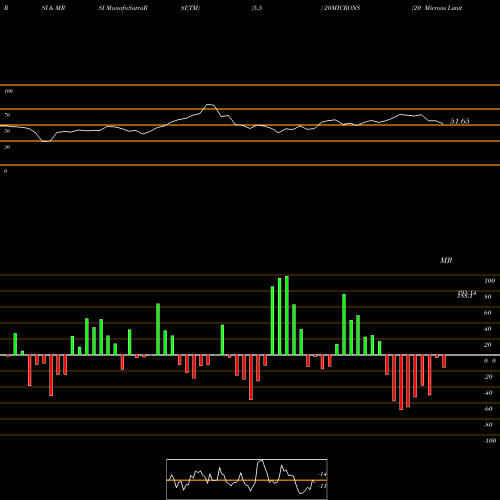
Task: Open the mini overview chart thumbnail
Action: point(247,479)
